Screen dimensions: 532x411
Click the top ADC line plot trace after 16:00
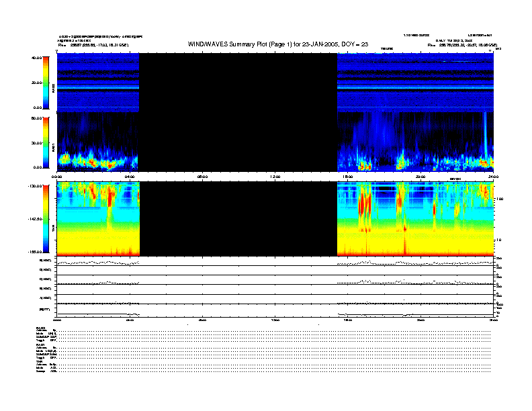click(x=415, y=263)
